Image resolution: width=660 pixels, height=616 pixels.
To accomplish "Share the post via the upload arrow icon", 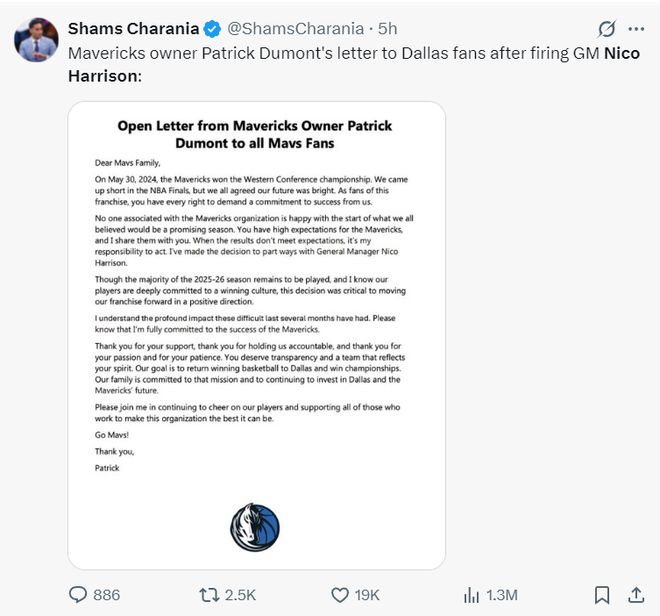I will point(635,595).
